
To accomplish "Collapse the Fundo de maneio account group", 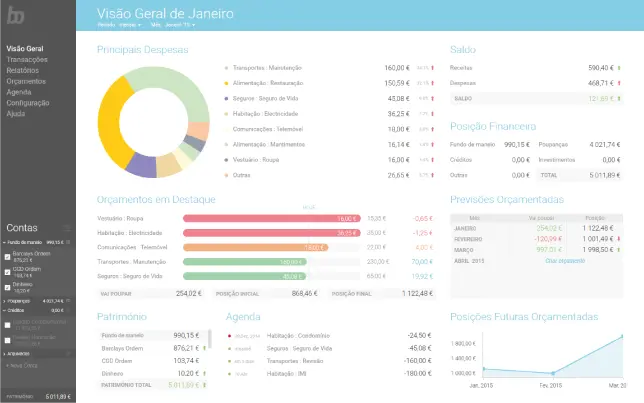I will pyautogui.click(x=4, y=242).
